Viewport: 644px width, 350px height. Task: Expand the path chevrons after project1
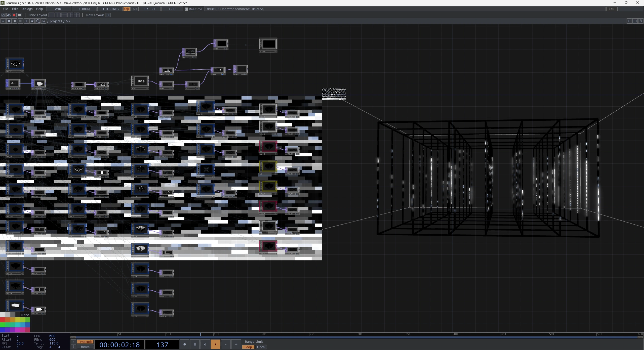click(68, 21)
